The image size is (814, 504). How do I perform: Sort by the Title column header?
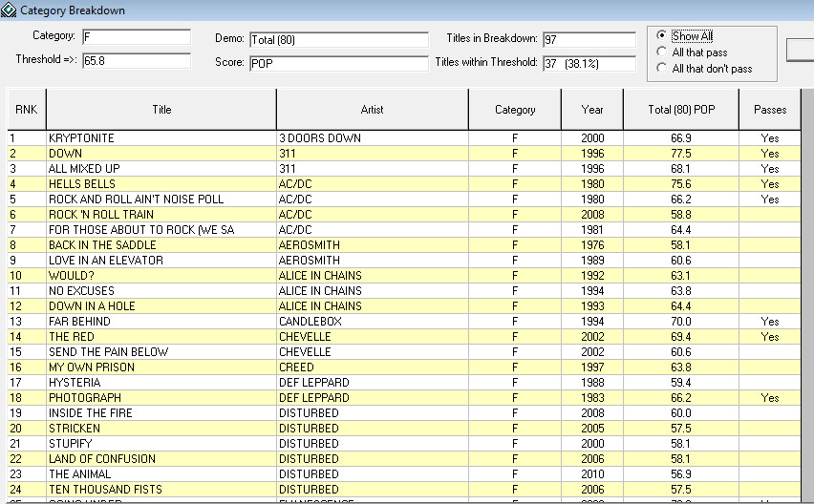pyautogui.click(x=161, y=110)
